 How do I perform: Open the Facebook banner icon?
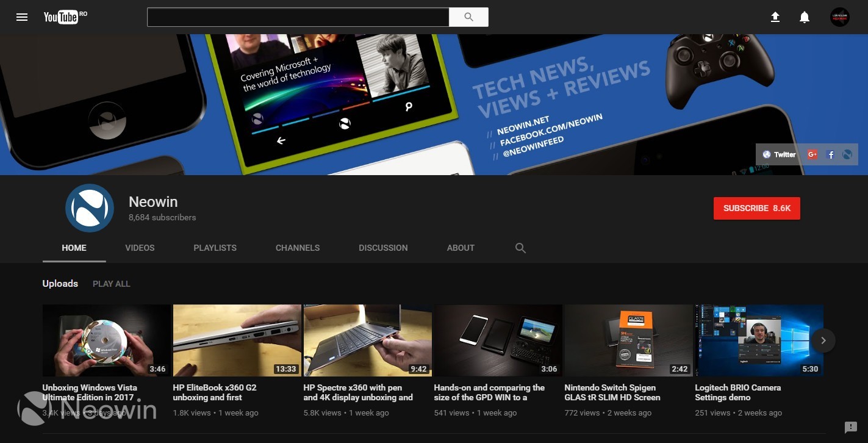(830, 154)
